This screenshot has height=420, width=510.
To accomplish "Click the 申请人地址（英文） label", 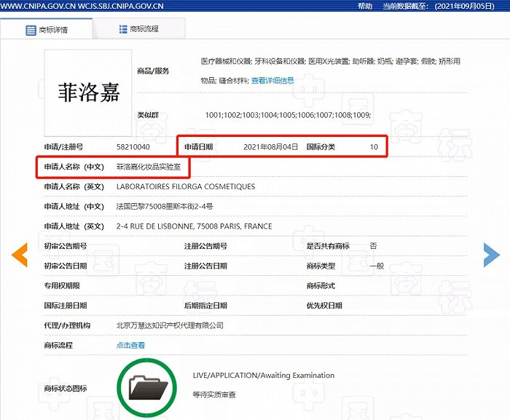I will [74, 226].
